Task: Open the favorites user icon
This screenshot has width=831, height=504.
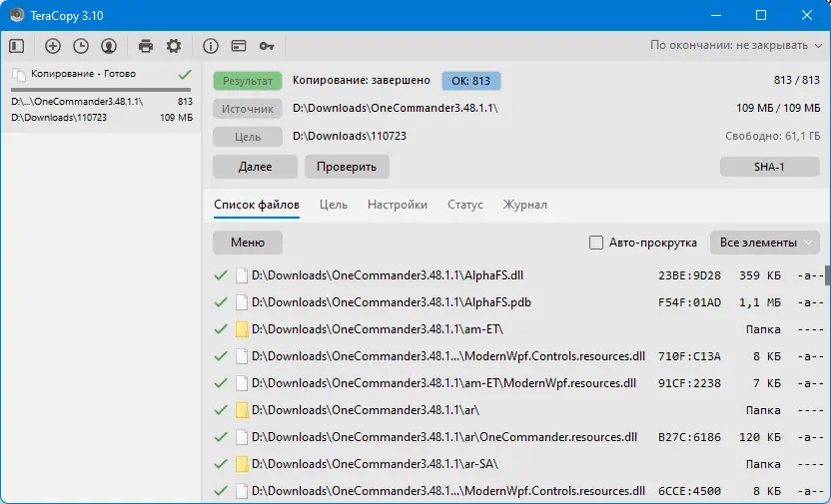Action: click(109, 46)
